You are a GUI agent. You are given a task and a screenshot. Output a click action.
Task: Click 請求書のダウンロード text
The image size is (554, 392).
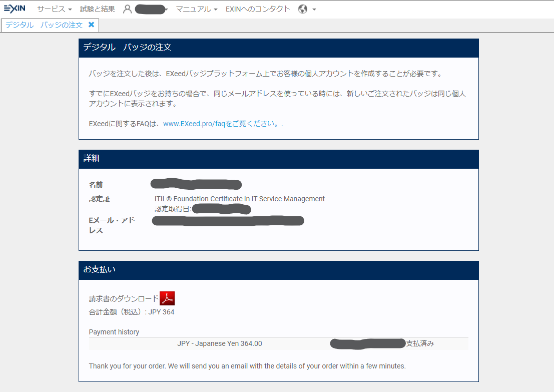[x=124, y=299]
